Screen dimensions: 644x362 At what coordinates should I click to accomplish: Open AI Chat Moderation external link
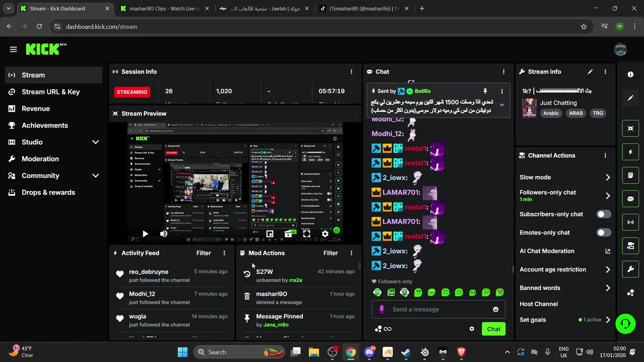608,251
